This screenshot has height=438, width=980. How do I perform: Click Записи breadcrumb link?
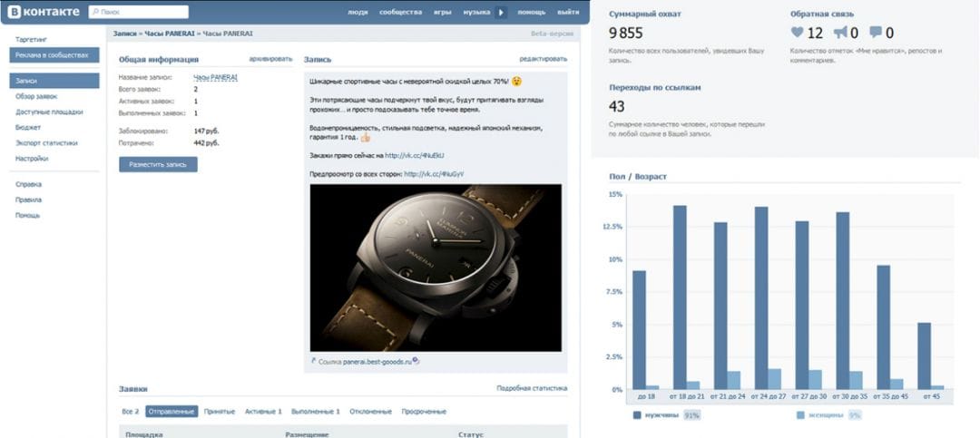pos(125,34)
